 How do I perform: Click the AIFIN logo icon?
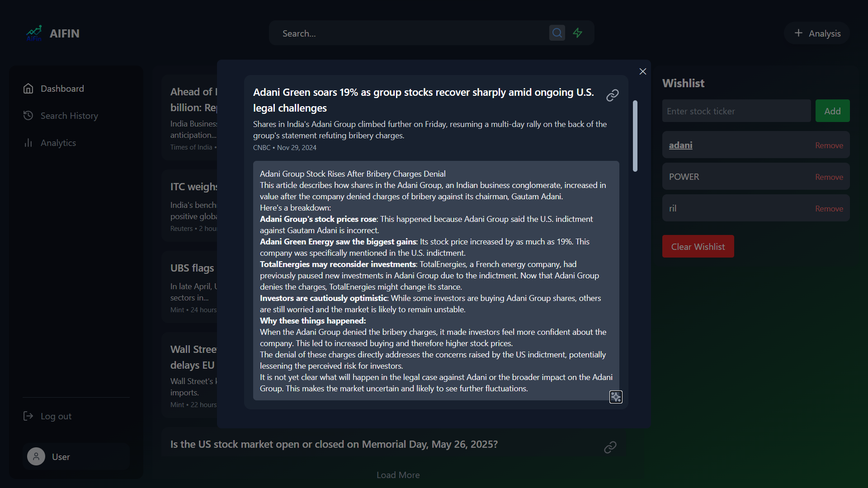tap(34, 33)
